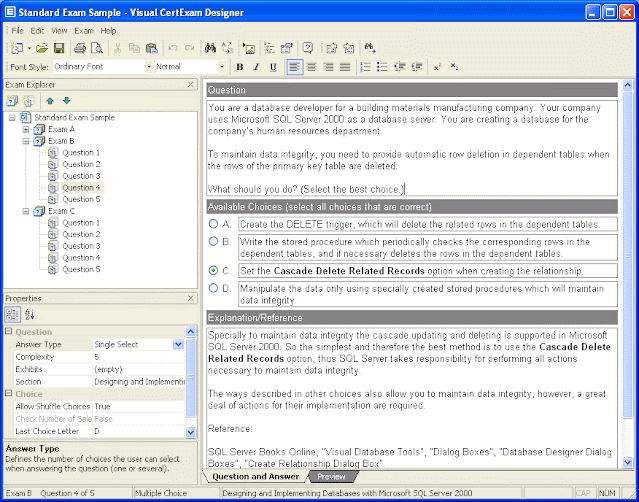The width and height of the screenshot is (639, 502).
Task: Click Categorized view icon in Properties
Action: [13, 315]
